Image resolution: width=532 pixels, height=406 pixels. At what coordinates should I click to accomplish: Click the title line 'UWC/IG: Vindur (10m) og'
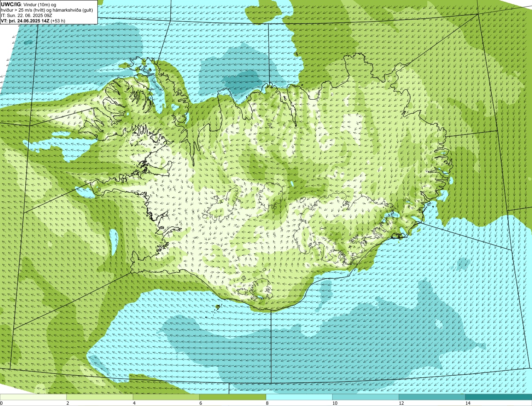click(x=28, y=4)
